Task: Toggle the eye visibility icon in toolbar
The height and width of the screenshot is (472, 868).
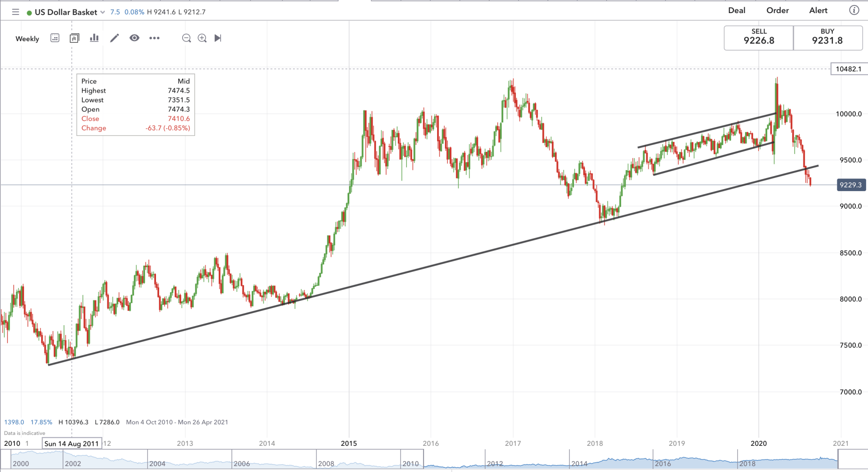Action: pos(134,38)
